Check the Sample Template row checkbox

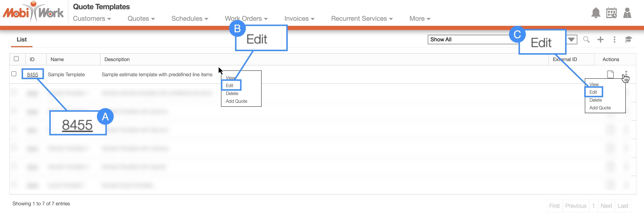tap(14, 74)
